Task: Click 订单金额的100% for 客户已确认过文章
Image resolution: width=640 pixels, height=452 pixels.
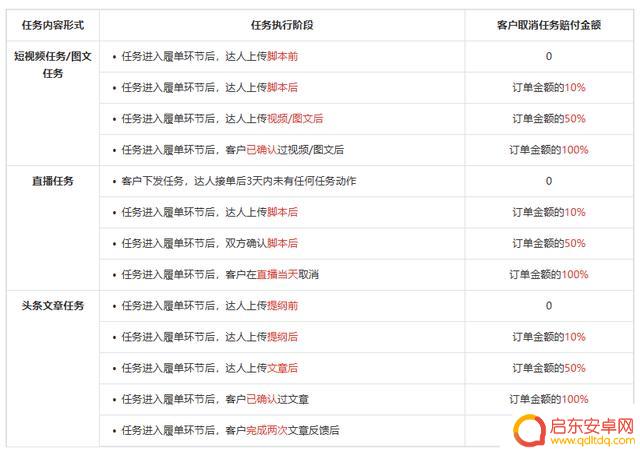Action: [549, 399]
